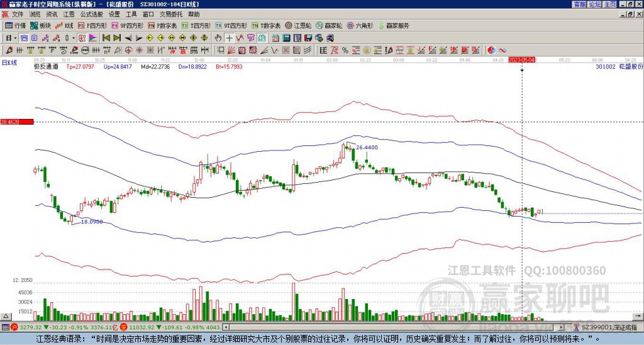Open the 文件 menu
The height and width of the screenshot is (345, 644).
click(x=18, y=14)
